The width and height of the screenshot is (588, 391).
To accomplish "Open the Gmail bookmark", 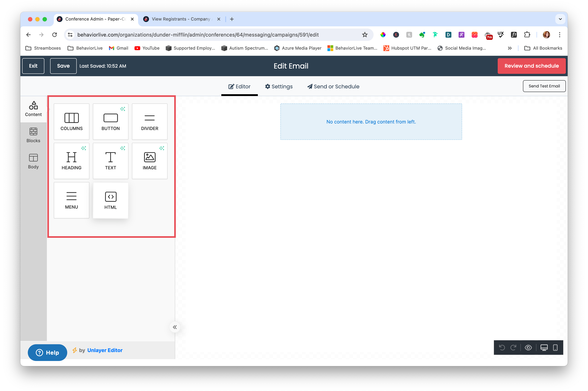I will pyautogui.click(x=119, y=48).
